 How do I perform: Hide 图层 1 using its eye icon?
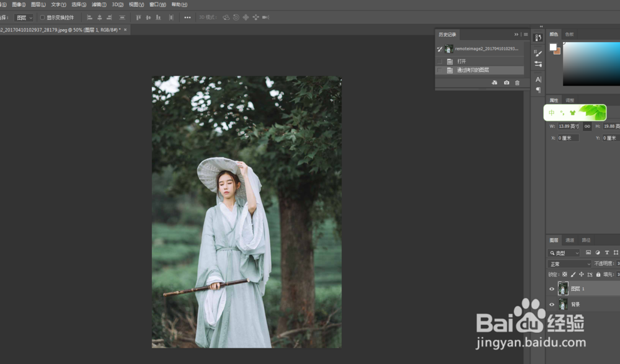(x=552, y=289)
